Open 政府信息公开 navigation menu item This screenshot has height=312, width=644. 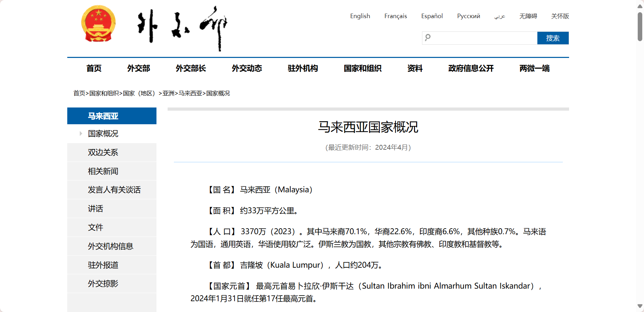471,68
